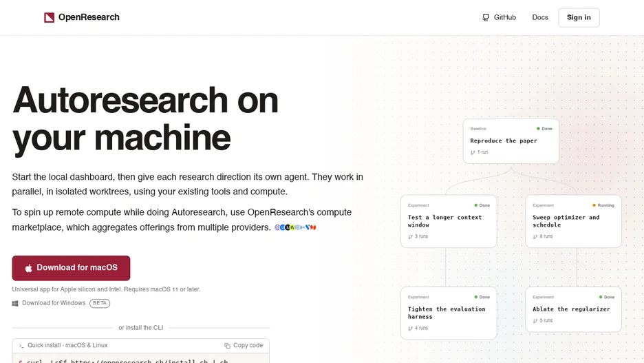Click the compute provider logos cluster
644x363 pixels.
[x=295, y=227]
